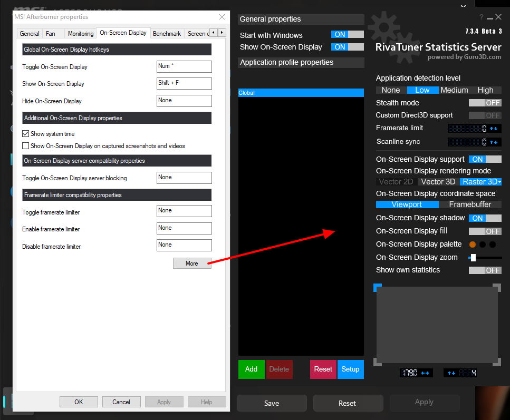510x420 pixels.
Task: Select Vector 3D rendering mode
Action: click(438, 182)
